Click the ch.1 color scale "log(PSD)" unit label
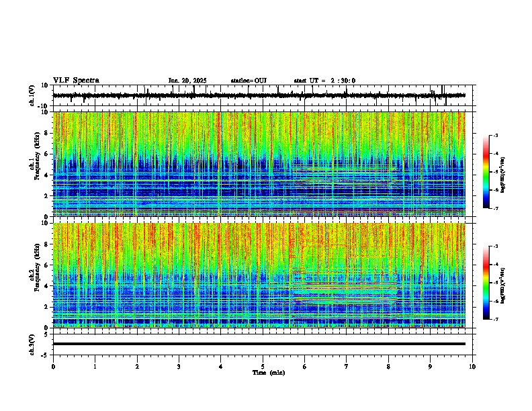The height and width of the screenshot is (411, 532). (x=503, y=175)
